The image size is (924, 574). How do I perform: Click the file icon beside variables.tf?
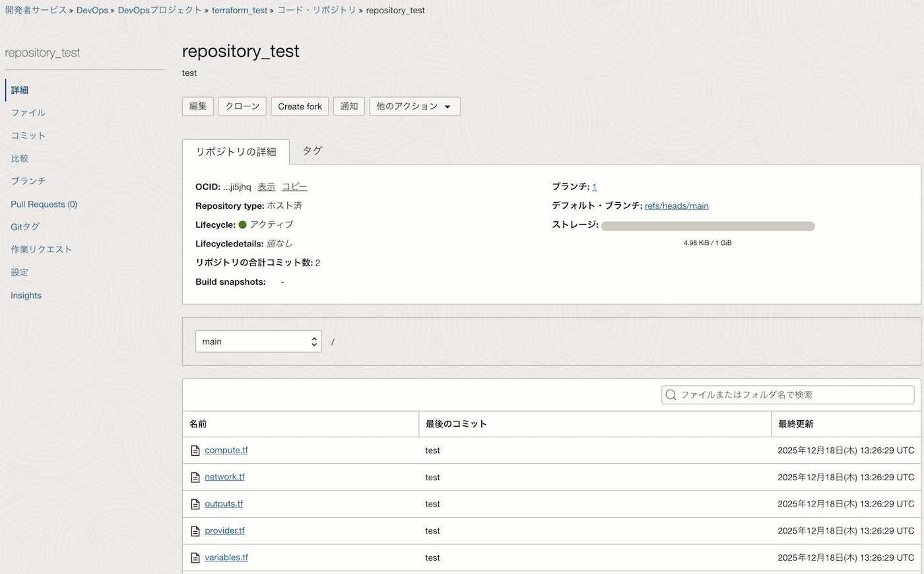coord(195,558)
